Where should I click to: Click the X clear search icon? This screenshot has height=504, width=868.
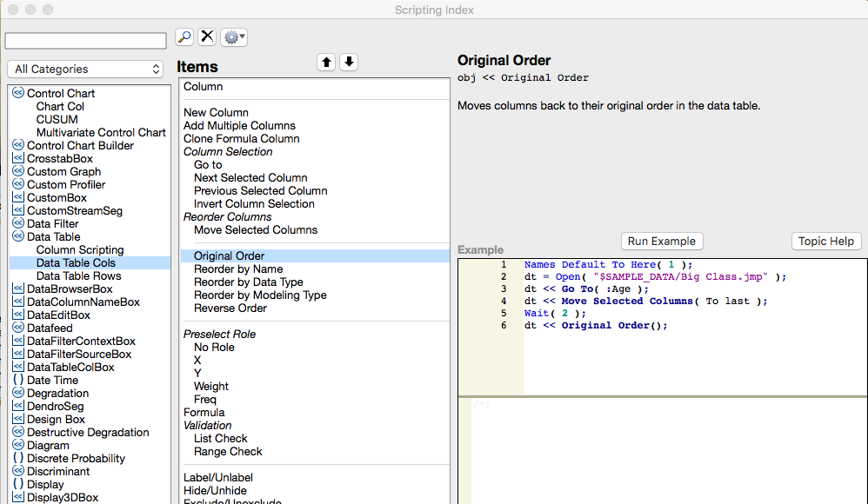pyautogui.click(x=207, y=36)
